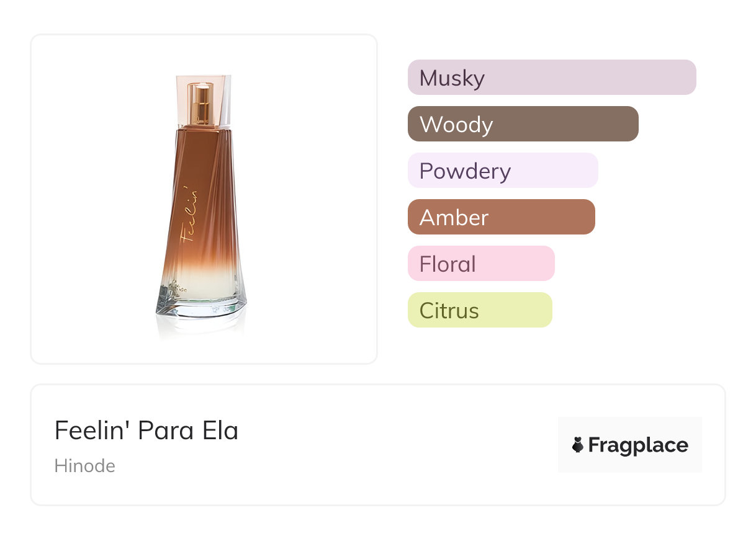Click the Feelin' Para Ela title
Viewport: 756px width, 536px height.
146,431
